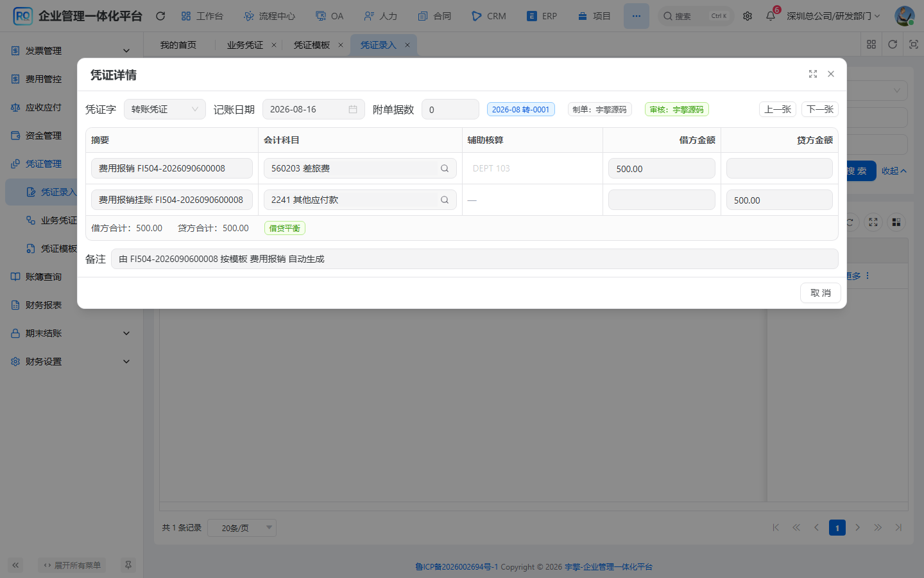The height and width of the screenshot is (578, 924).
Task: Open the more modules ellipsis button
Action: [x=636, y=16]
